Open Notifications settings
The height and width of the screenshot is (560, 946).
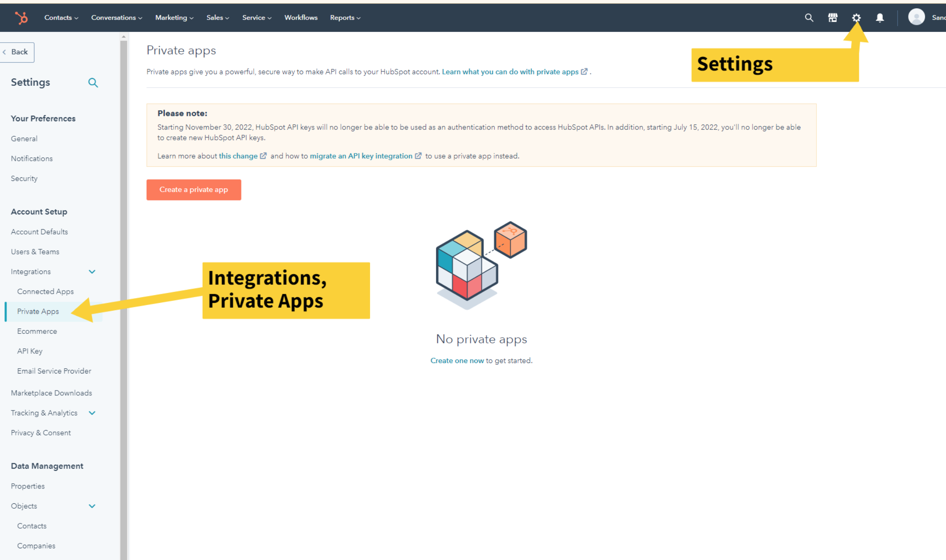point(32,159)
